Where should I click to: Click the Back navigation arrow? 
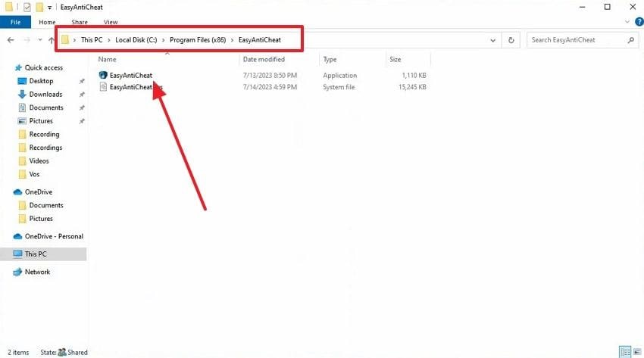click(x=11, y=40)
